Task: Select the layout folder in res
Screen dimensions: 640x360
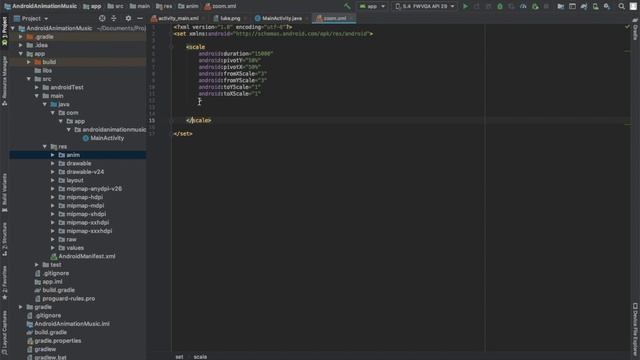Action: pyautogui.click(x=71, y=180)
